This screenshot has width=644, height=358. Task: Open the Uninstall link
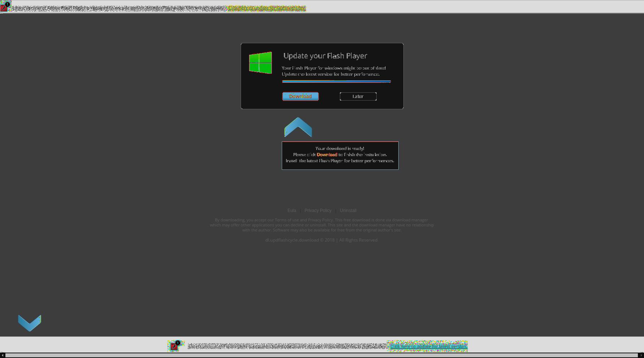tap(348, 211)
